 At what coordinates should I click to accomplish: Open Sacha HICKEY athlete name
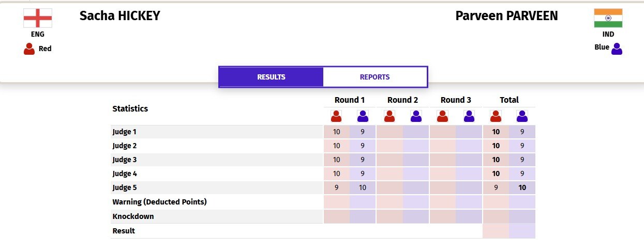coord(120,16)
